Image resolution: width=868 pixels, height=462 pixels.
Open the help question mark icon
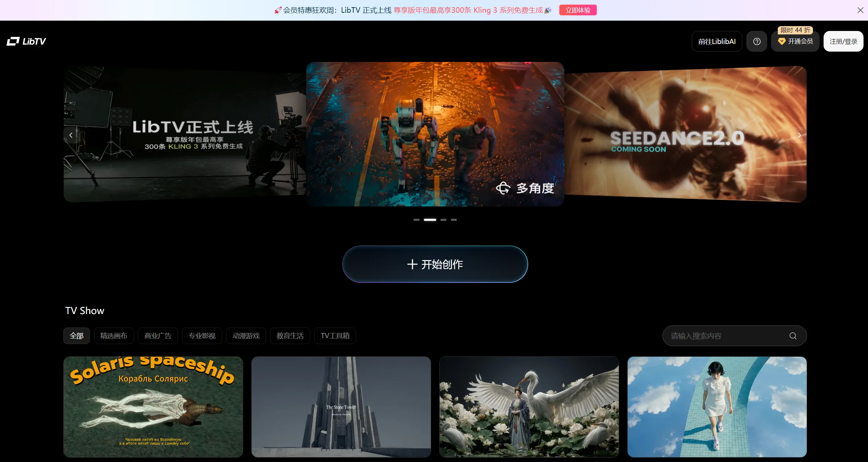[x=756, y=41]
